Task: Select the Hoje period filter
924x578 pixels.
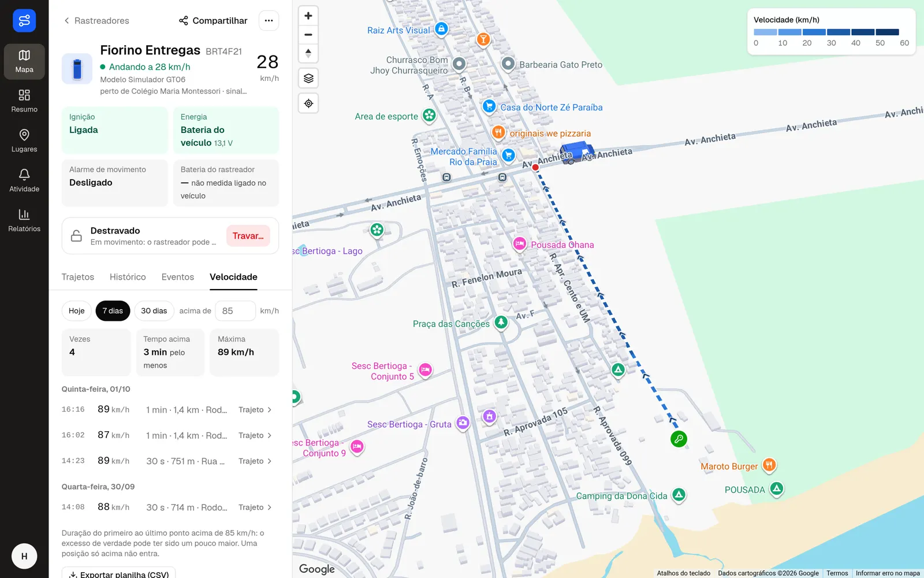Action: pos(77,311)
